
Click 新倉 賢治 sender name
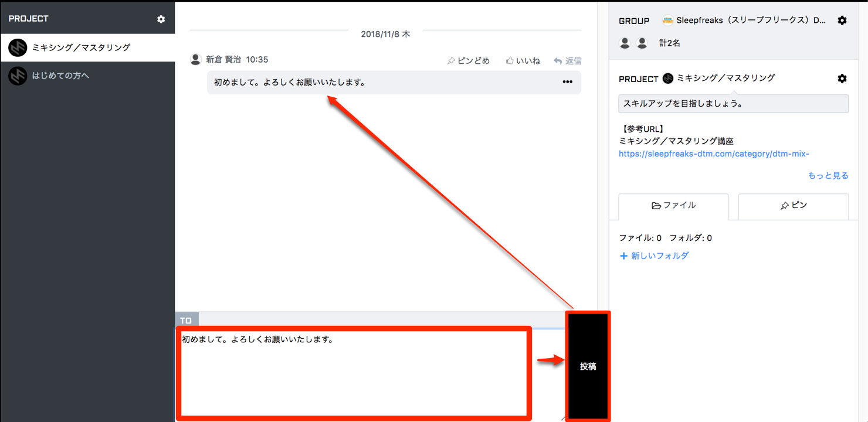click(223, 60)
